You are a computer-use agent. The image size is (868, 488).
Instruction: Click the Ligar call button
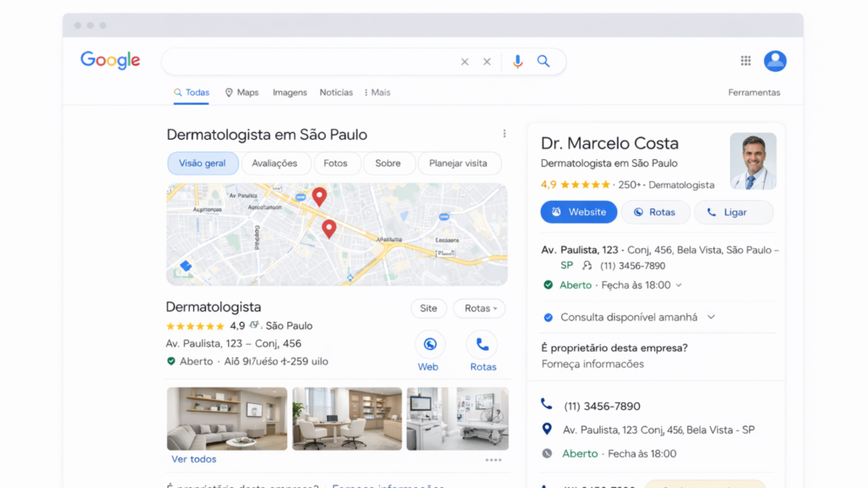point(733,212)
